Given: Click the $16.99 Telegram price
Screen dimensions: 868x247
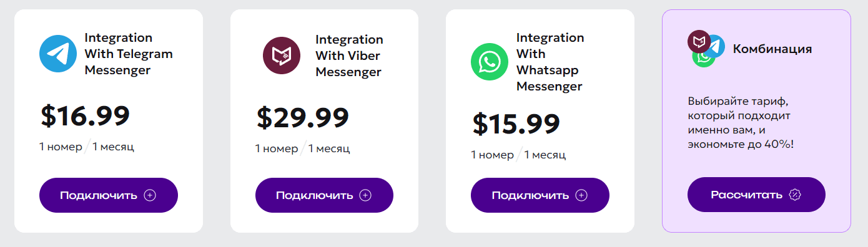Looking at the screenshot, I should click(x=85, y=115).
